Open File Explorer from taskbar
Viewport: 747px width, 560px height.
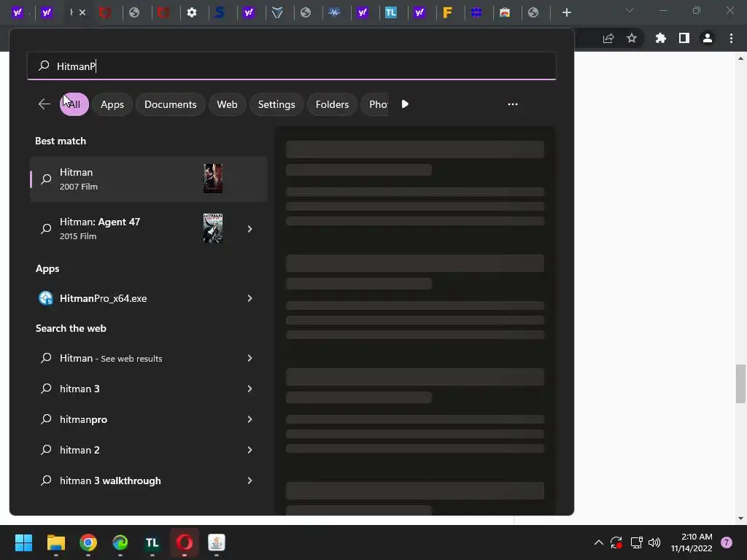[x=55, y=542]
